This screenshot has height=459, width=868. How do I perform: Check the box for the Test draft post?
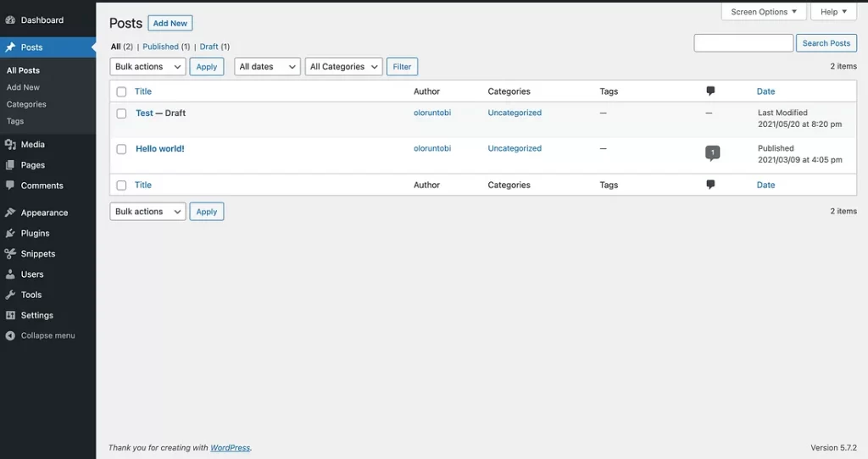tap(121, 113)
